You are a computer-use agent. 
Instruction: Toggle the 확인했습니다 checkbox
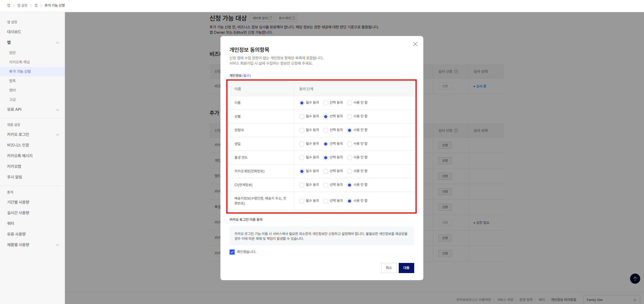[x=232, y=252]
